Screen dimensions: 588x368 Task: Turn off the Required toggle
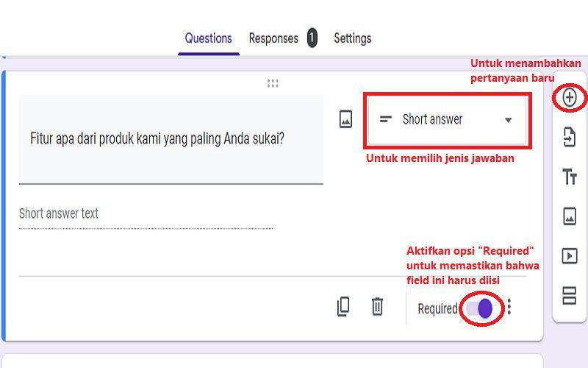point(480,308)
